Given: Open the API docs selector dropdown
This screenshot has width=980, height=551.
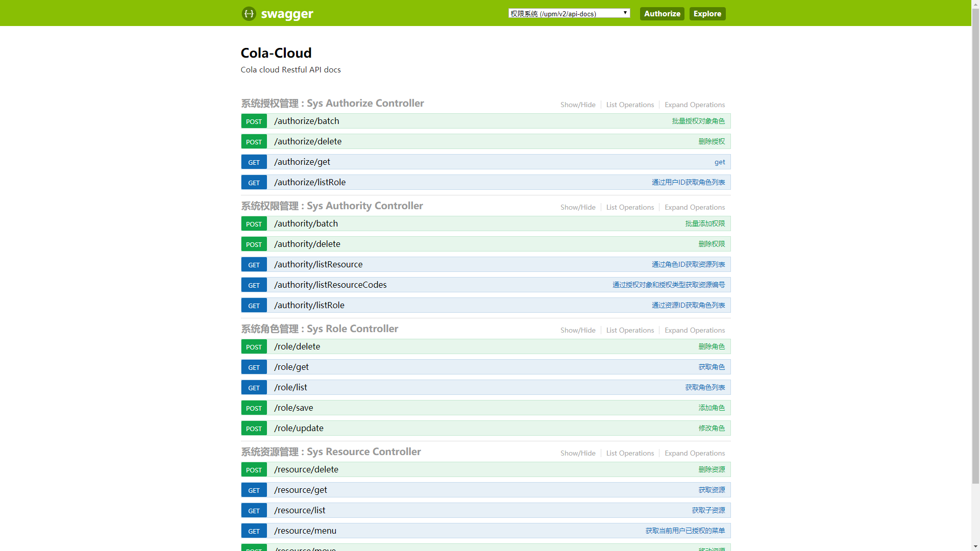Looking at the screenshot, I should click(569, 13).
